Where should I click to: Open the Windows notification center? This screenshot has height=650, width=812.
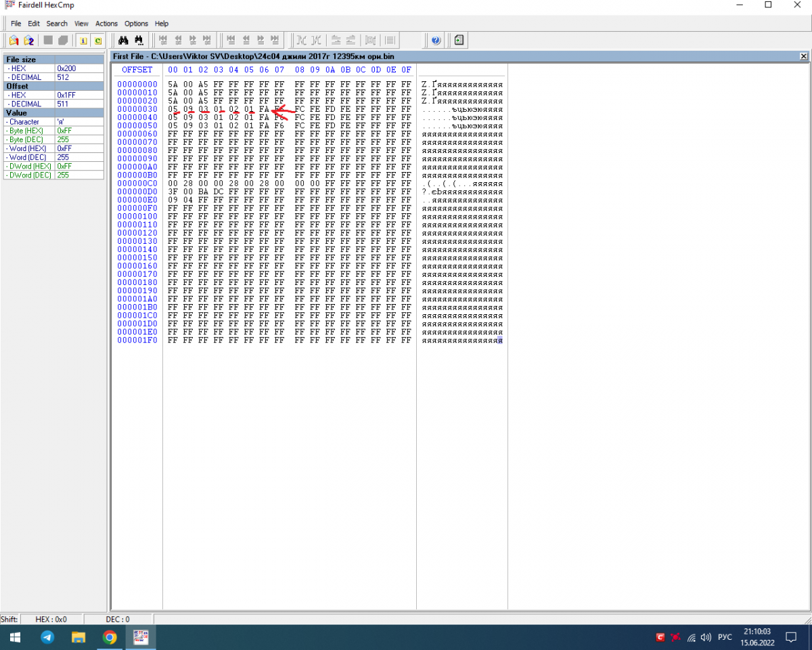(790, 637)
